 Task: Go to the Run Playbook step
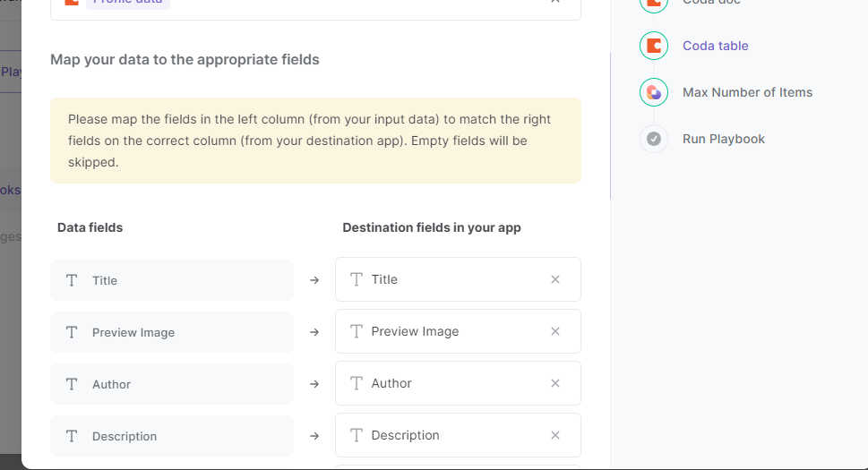724,139
